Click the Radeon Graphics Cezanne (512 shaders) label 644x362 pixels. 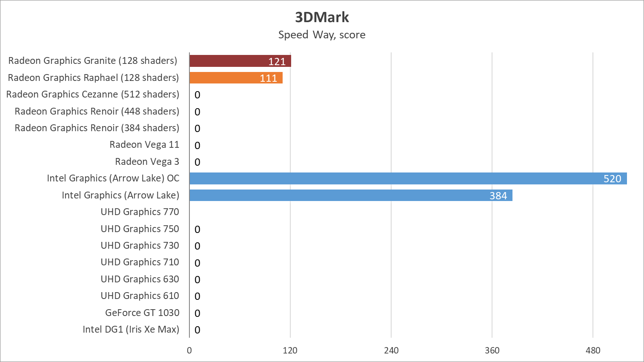tap(93, 94)
